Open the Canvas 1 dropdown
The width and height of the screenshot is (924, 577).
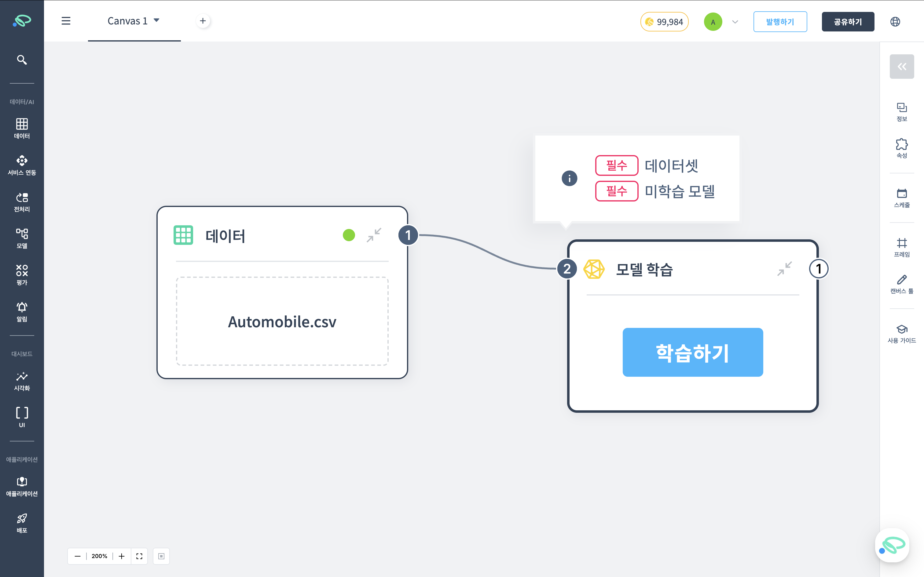coord(156,21)
